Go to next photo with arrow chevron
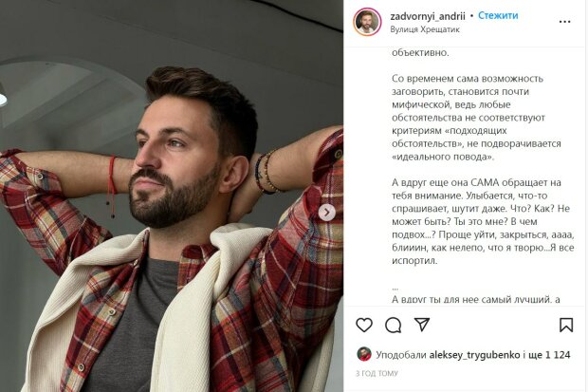The image size is (588, 392). pyautogui.click(x=326, y=213)
